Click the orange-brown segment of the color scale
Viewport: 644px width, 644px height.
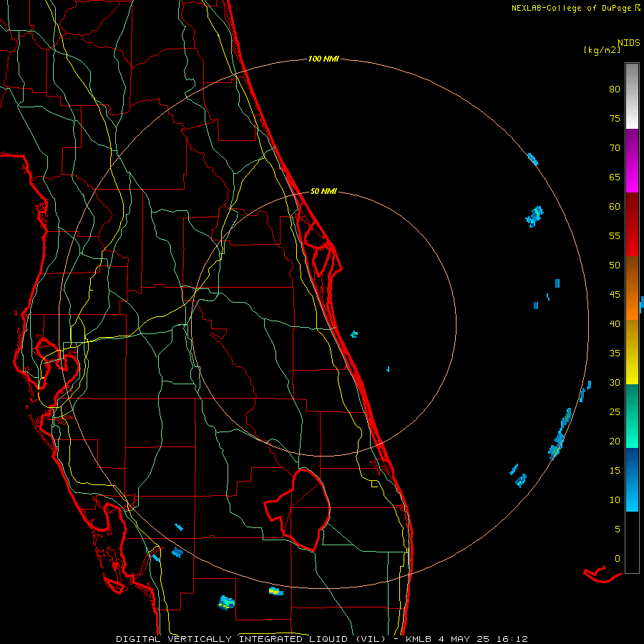pyautogui.click(x=632, y=288)
